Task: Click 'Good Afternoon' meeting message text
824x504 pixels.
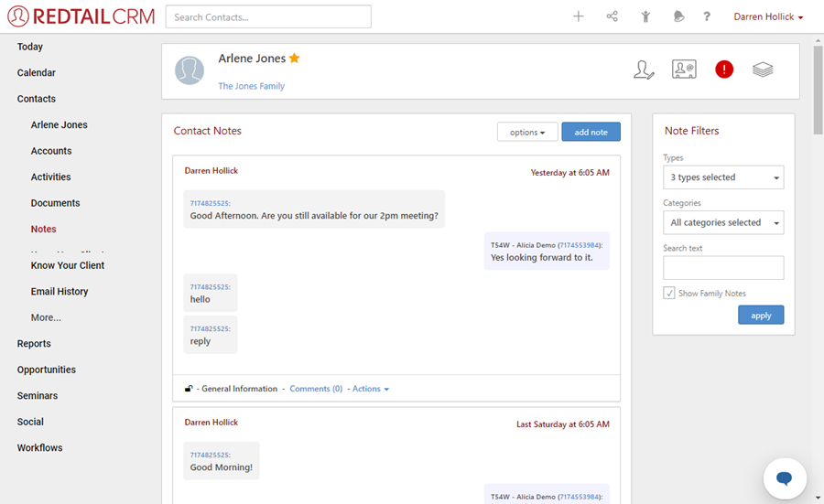Action: tap(314, 216)
